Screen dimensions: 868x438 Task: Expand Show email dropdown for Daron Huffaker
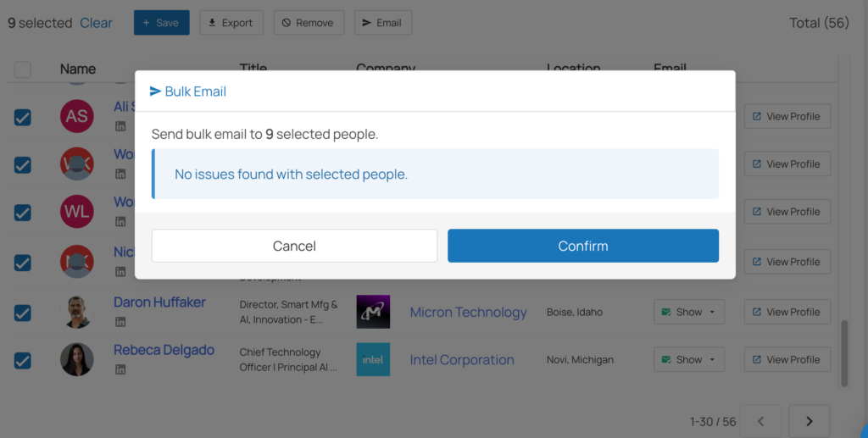[x=690, y=312]
